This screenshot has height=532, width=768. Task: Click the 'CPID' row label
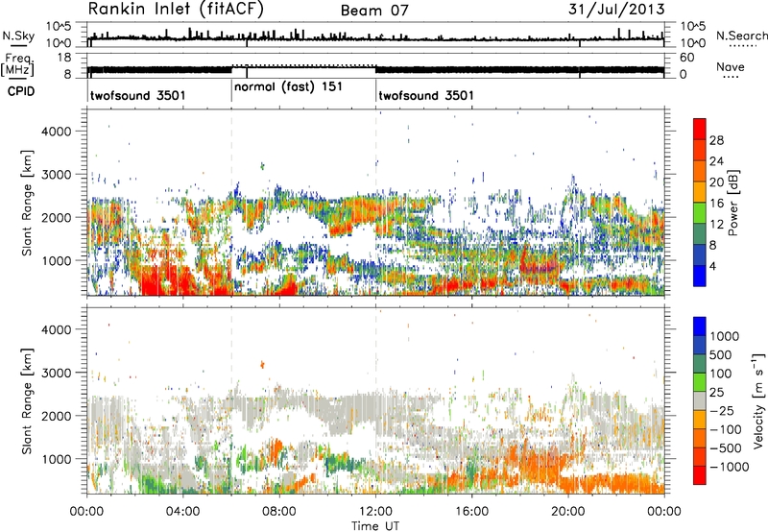21,91
